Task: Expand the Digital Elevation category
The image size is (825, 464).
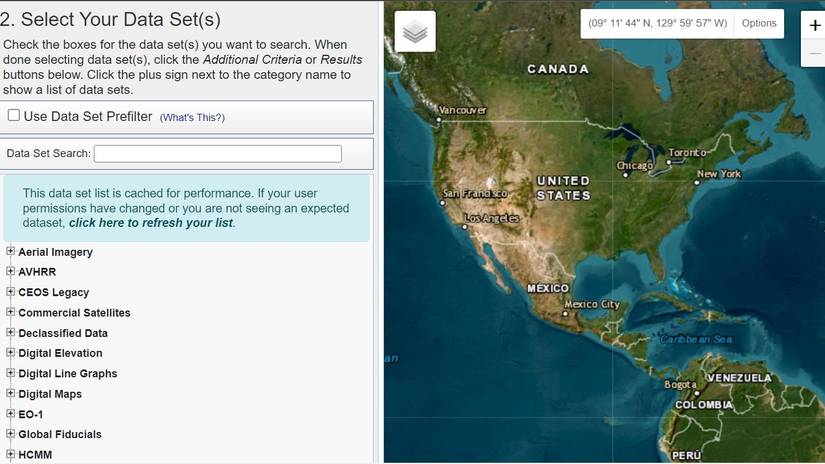Action: point(10,352)
